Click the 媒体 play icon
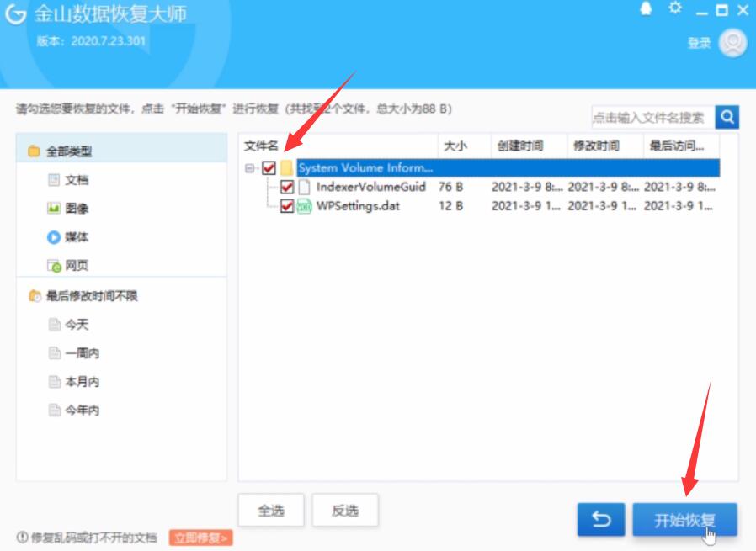The width and height of the screenshot is (756, 551). (54, 237)
